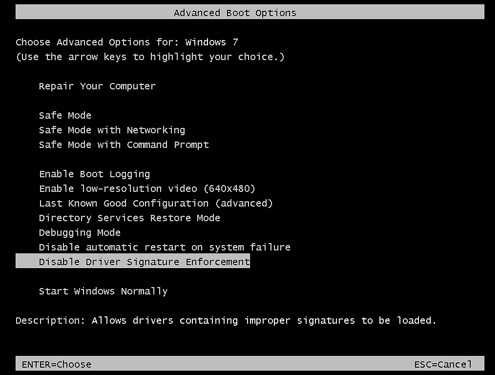Select Enable Boot Logging entry
495x375 pixels.
(95, 174)
